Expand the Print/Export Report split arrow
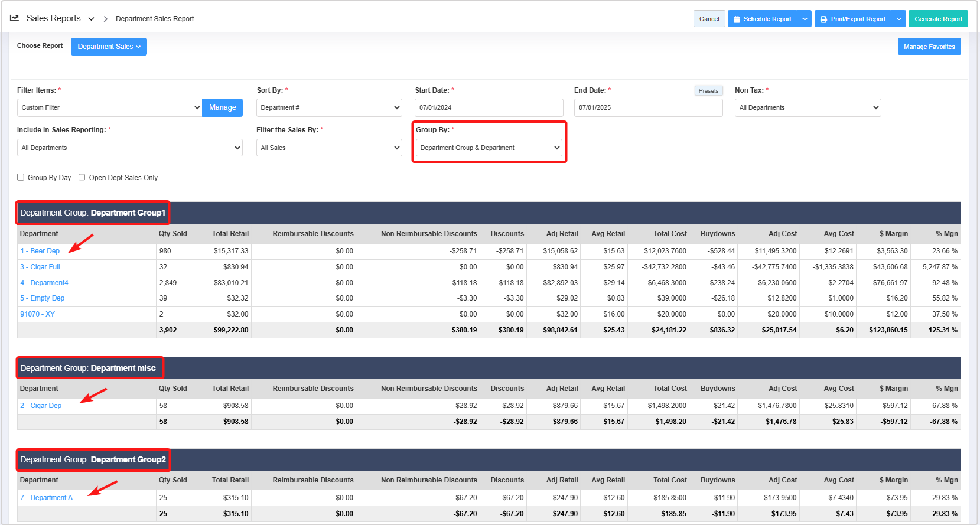 point(898,19)
